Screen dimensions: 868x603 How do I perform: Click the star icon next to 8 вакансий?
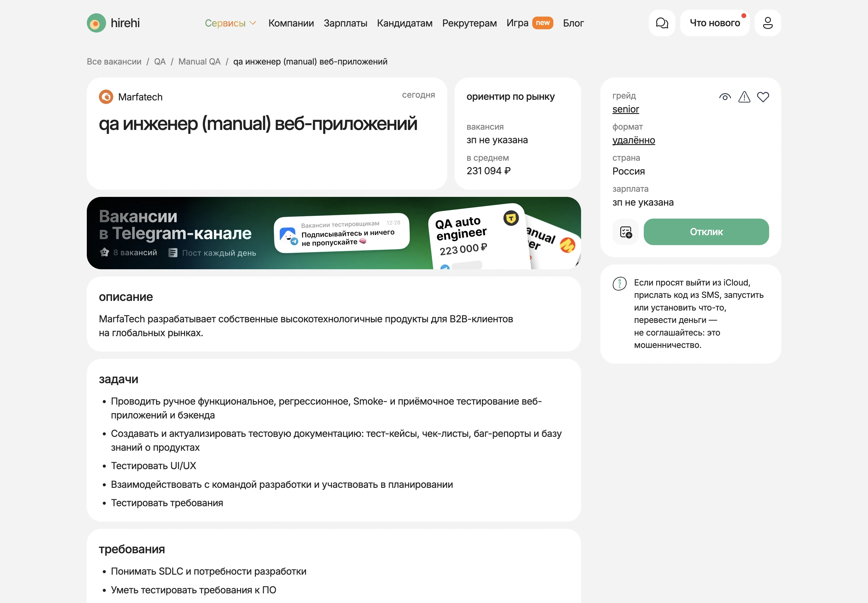[105, 252]
